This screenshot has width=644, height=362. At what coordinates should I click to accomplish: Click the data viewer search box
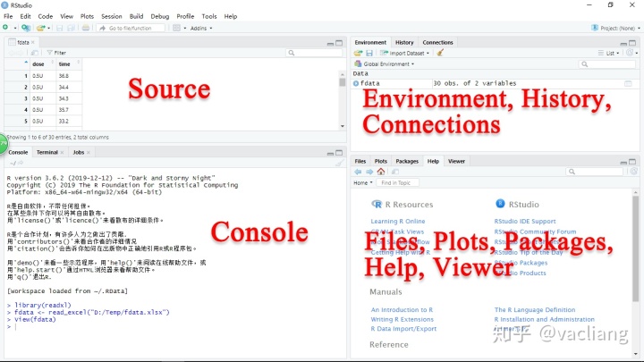pyautogui.click(x=314, y=53)
